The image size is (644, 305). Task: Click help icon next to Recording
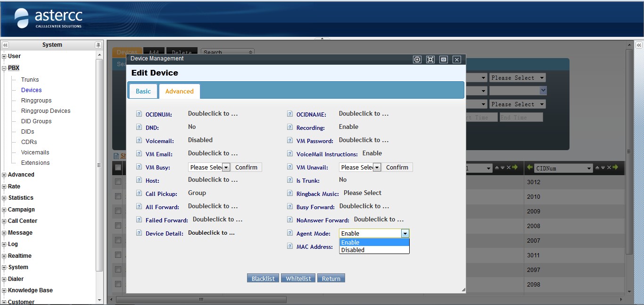tap(290, 127)
